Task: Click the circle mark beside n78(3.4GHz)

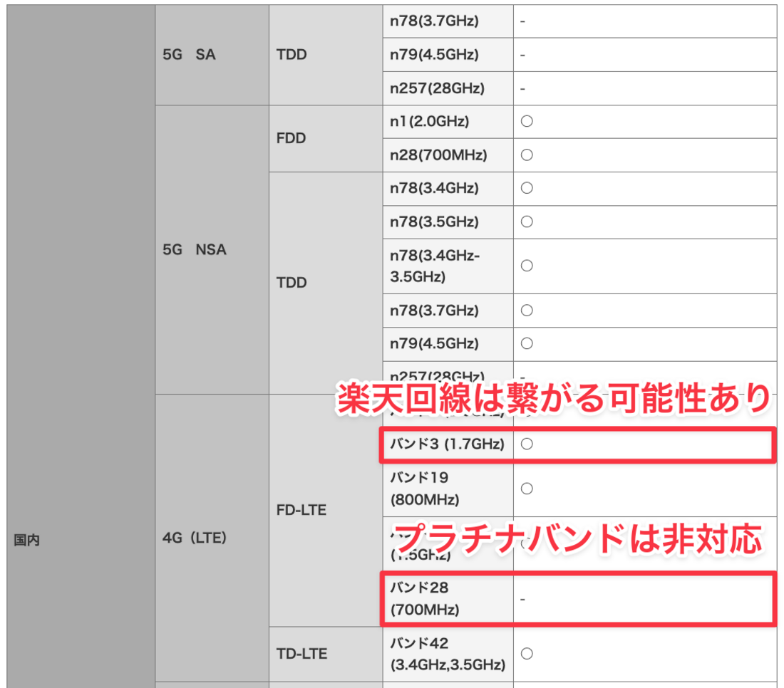Action: click(526, 188)
